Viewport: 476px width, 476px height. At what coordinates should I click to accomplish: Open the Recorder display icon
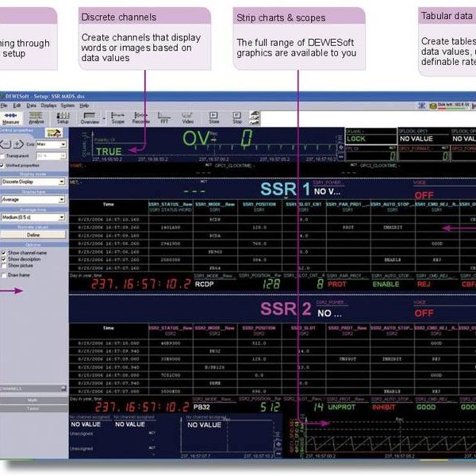point(140,117)
